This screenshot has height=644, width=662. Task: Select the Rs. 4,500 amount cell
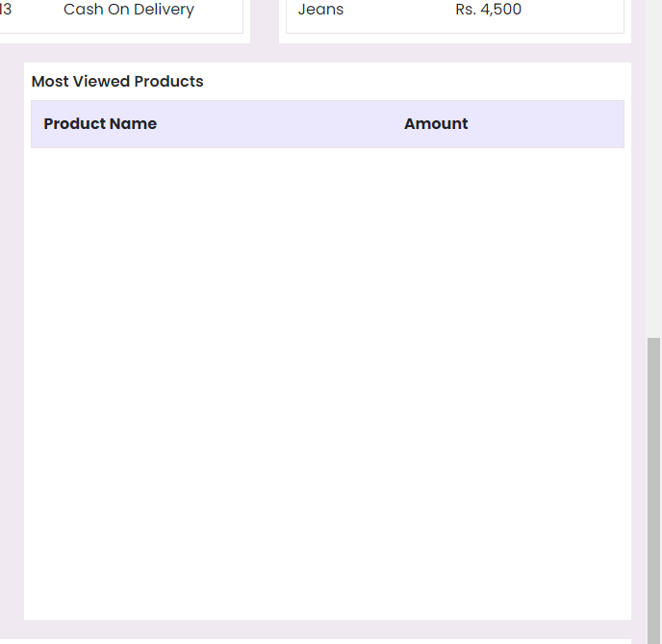click(489, 10)
